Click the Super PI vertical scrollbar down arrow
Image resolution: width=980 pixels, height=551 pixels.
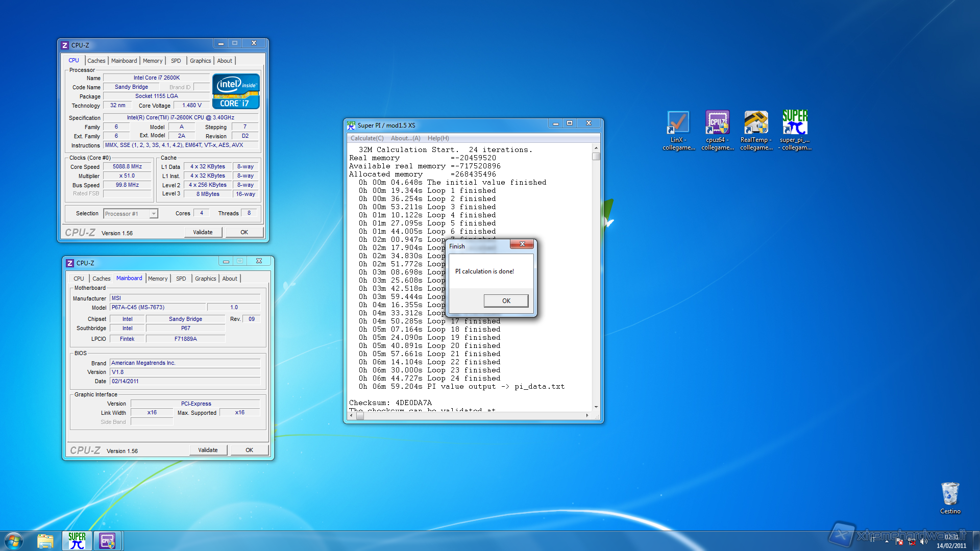point(596,407)
